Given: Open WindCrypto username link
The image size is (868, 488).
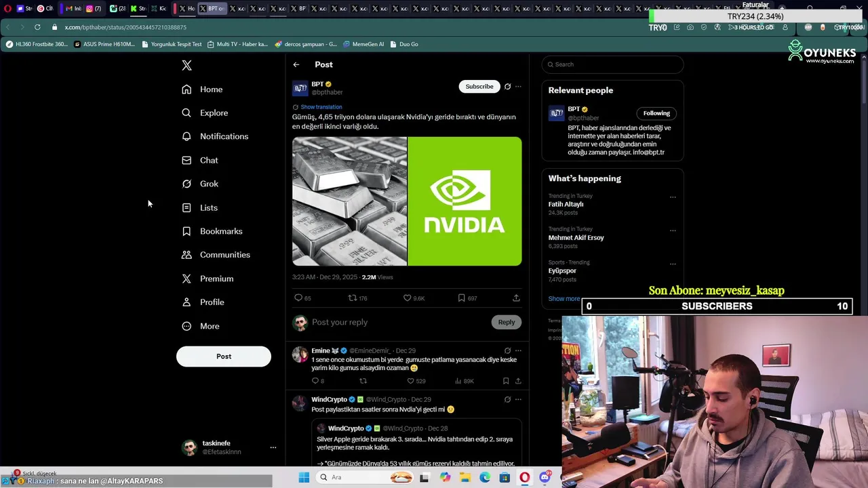Looking at the screenshot, I should pos(329,400).
